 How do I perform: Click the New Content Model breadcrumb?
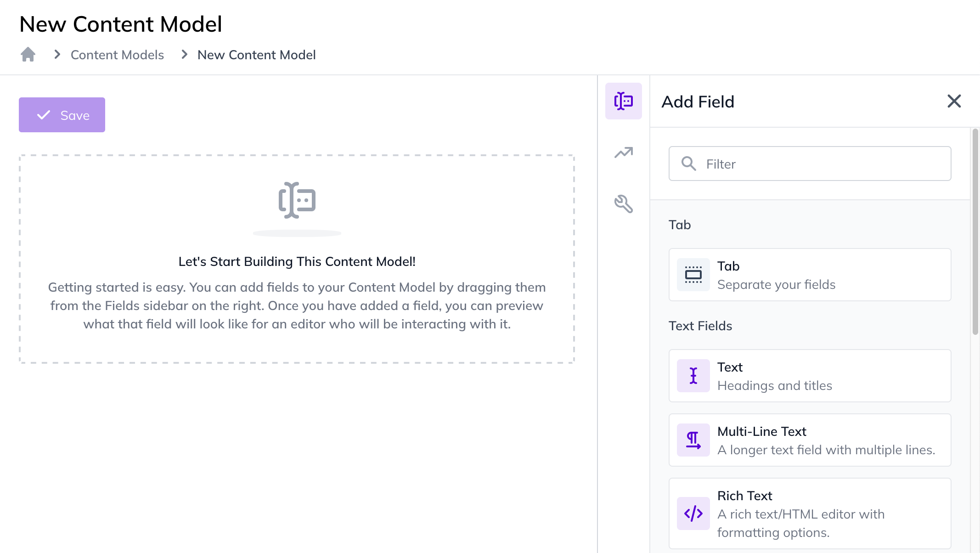(256, 55)
